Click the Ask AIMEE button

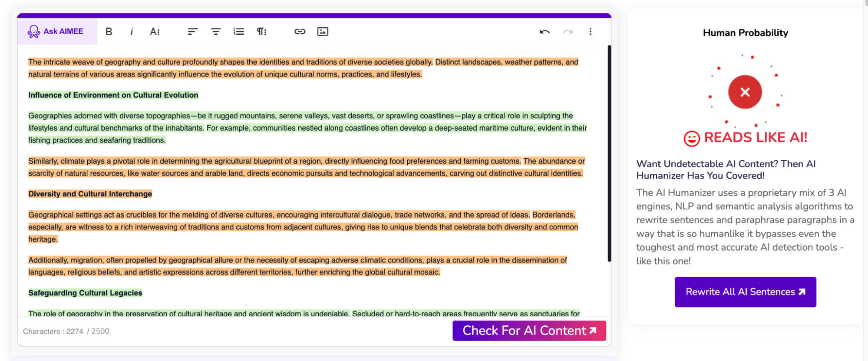56,31
